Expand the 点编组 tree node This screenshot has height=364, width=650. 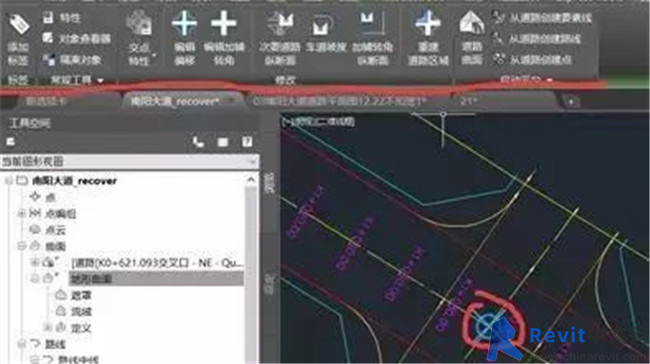pyautogui.click(x=21, y=214)
